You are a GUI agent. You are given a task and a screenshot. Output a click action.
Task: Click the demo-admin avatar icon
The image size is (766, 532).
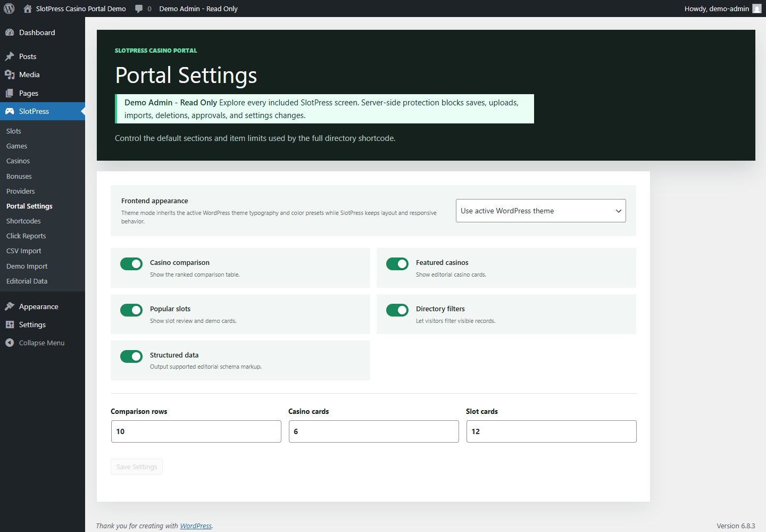tap(757, 9)
